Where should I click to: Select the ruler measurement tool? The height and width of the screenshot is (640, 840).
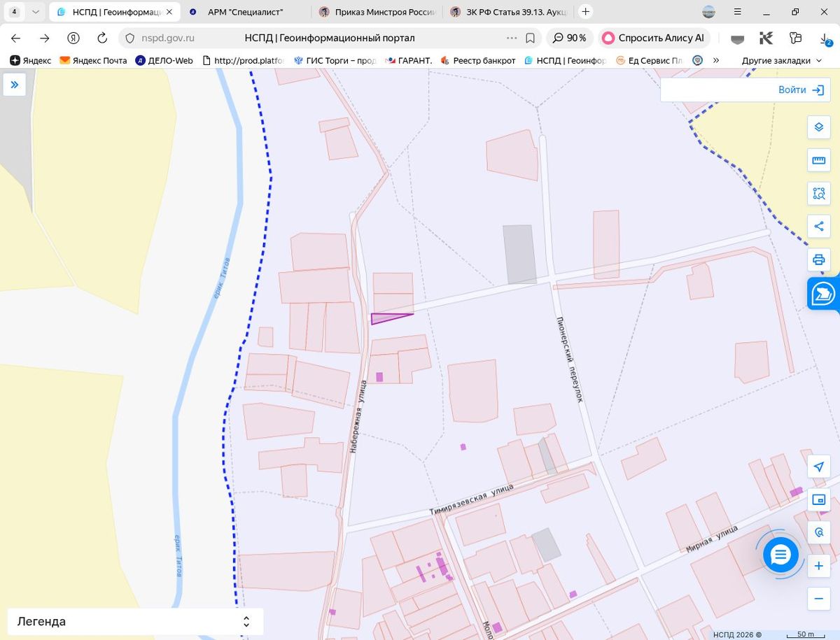(818, 160)
